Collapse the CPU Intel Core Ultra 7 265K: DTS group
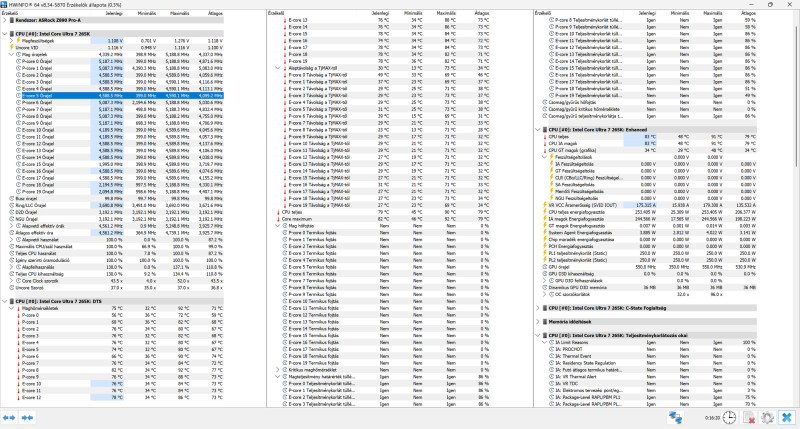The image size is (800, 429). 5,301
